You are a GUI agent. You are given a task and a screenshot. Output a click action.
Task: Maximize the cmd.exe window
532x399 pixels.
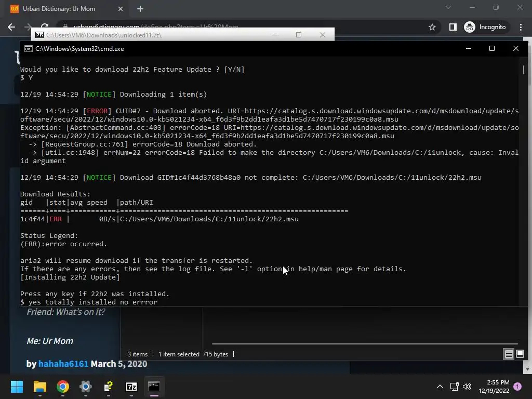tap(492, 48)
